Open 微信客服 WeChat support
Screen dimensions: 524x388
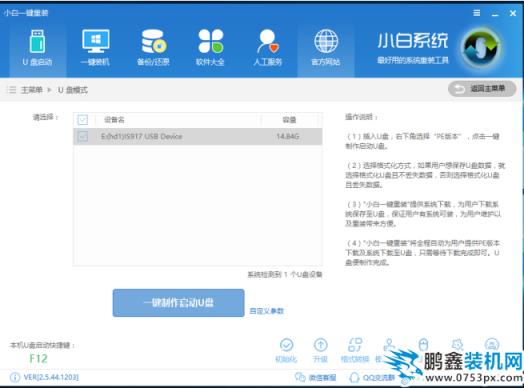[x=315, y=378]
